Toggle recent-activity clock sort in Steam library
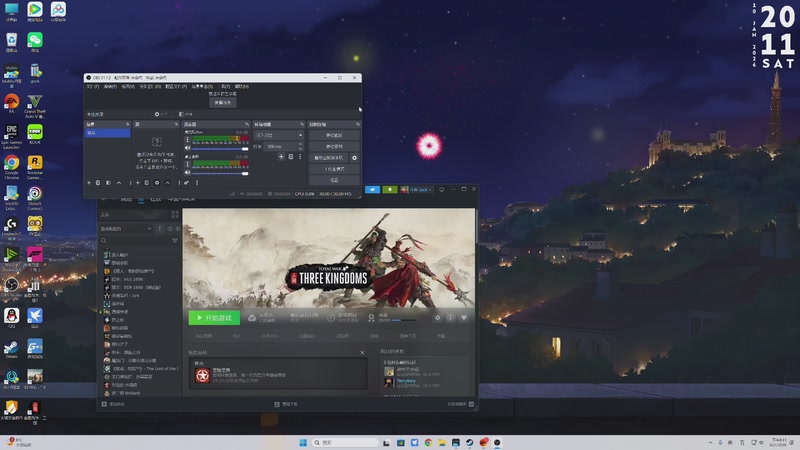This screenshot has width=800, height=450. point(169,229)
